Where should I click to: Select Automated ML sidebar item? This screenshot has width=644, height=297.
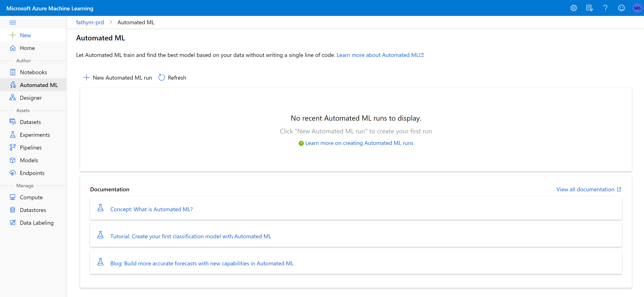coord(33,85)
